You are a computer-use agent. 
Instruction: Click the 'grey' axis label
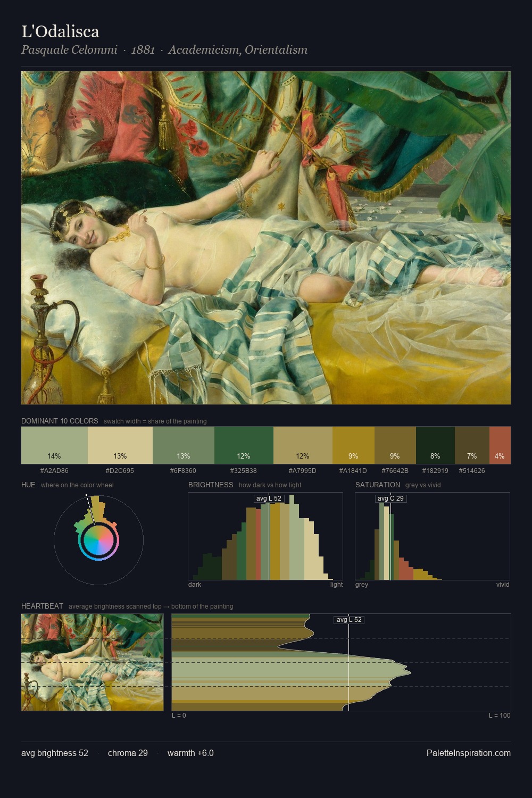click(362, 585)
